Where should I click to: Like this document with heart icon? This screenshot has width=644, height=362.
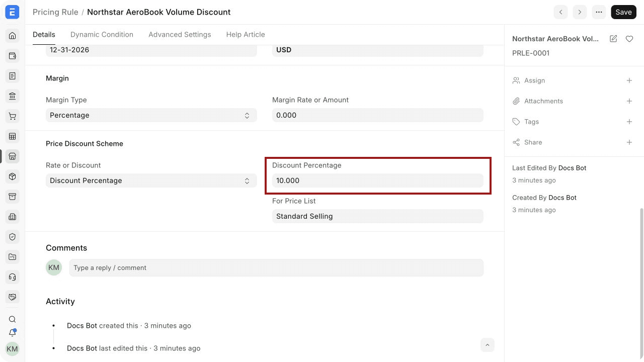click(x=629, y=39)
